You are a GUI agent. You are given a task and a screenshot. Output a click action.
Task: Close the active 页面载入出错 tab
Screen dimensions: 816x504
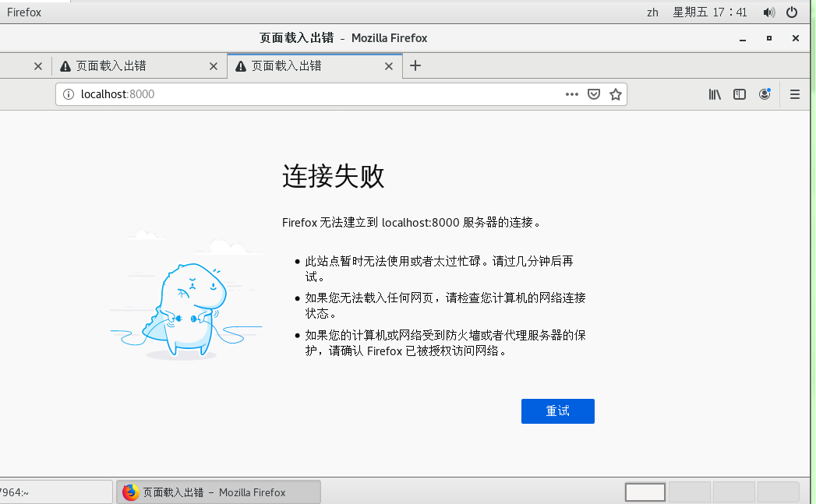tap(389, 66)
